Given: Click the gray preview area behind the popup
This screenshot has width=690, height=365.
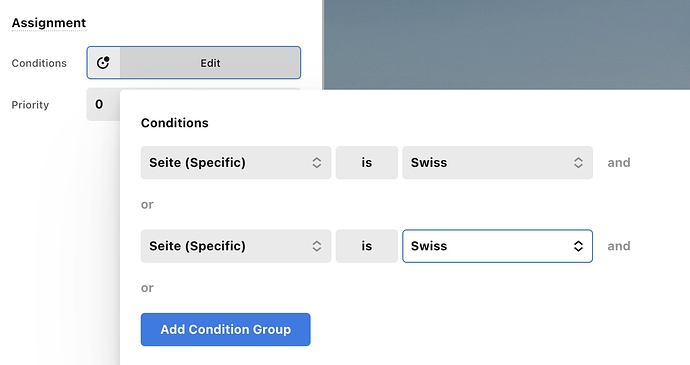Looking at the screenshot, I should coord(506,44).
